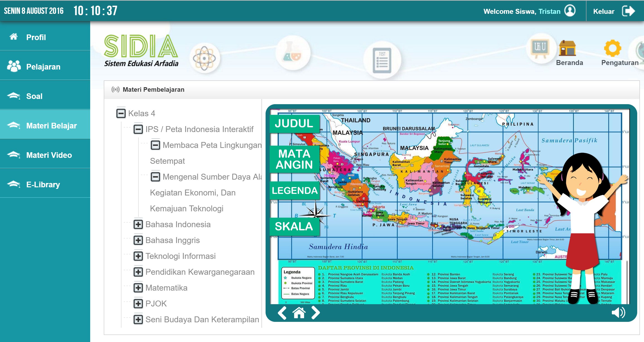Select the Kemajuan Teknologi lesson item
The width and height of the screenshot is (644, 342).
(186, 208)
